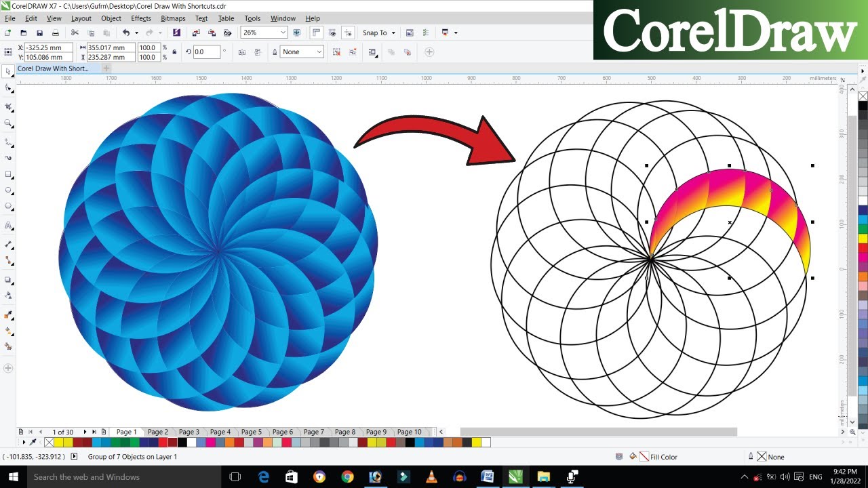Click the X position field showing -325.25 mm
Viewport: 868px width, 488px height.
coord(48,47)
